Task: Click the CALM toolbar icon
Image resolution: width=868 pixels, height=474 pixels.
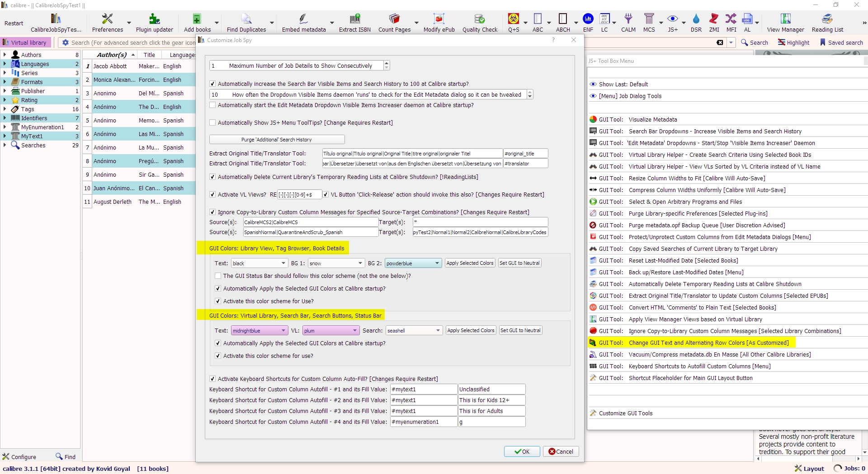Action: (x=628, y=23)
